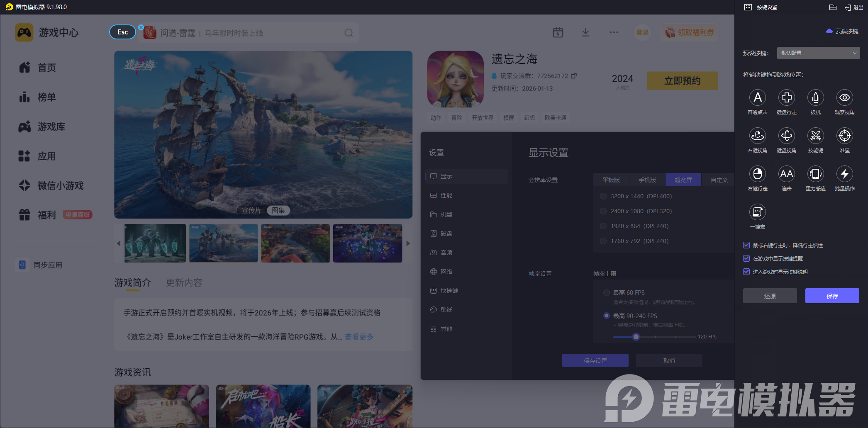This screenshot has width=868, height=428.
Task: Open 性能 performance settings section
Action: coord(466,195)
